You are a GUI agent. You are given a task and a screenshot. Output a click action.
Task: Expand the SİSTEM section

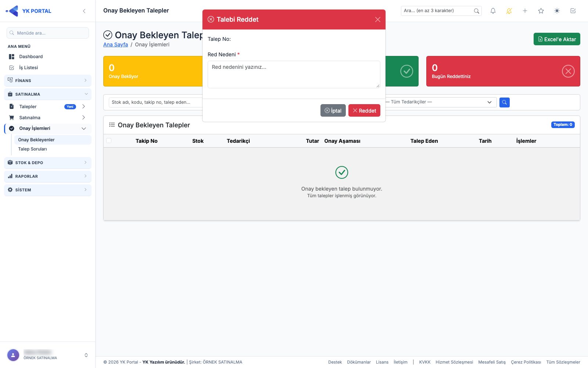[x=48, y=190]
